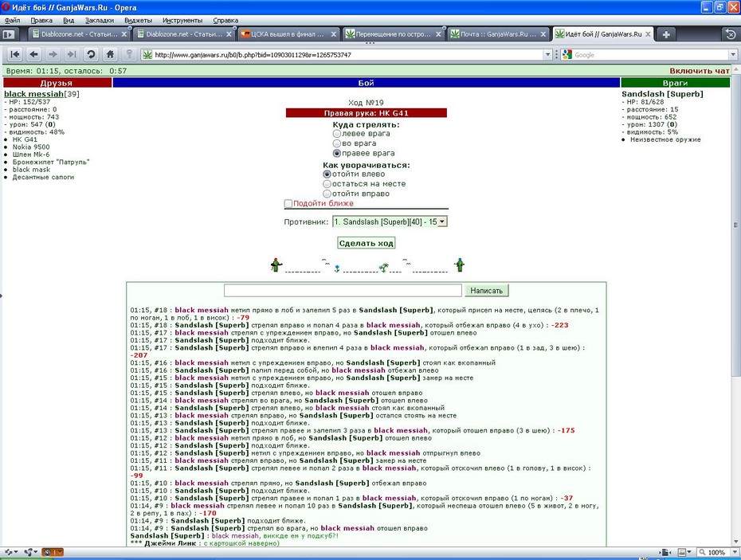
Task: Switch to the first Diablozone.net tab
Action: (x=79, y=34)
